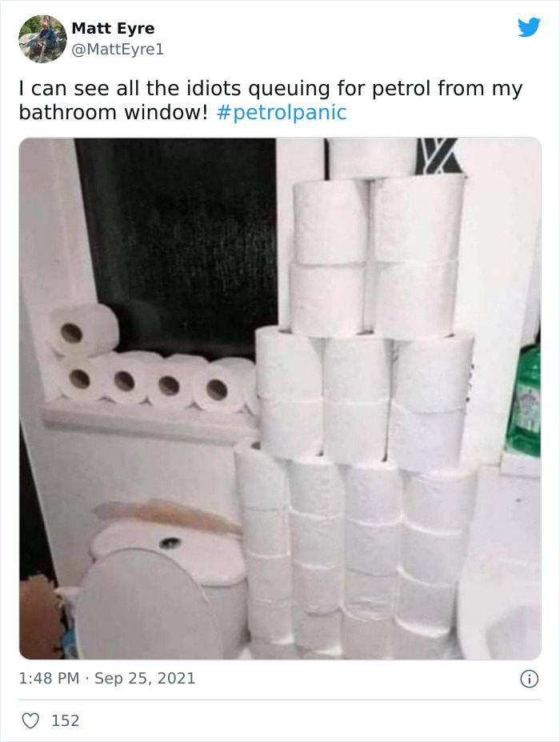Viewport: 560px width, 742px height.
Task: Open the tweet info circle icon
Action: coord(530,679)
